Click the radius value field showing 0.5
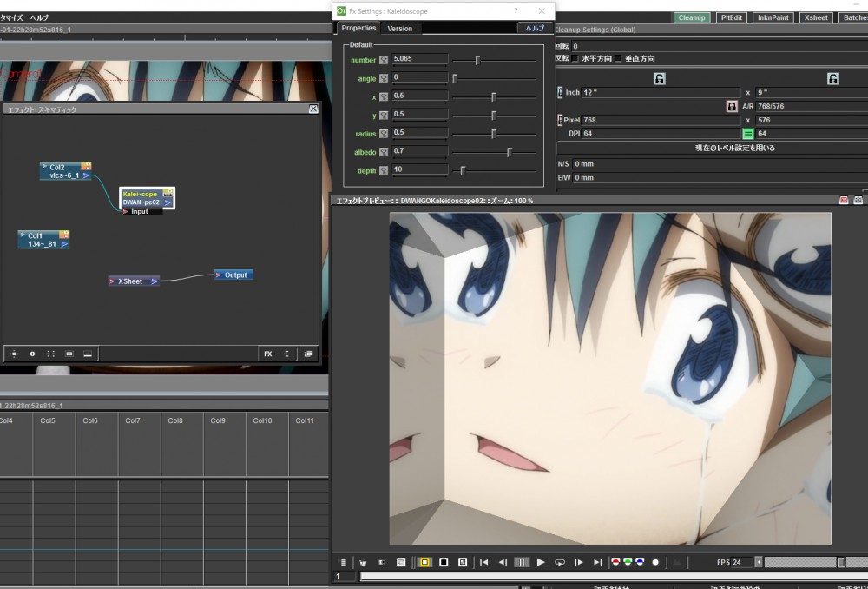Viewport: 868px width, 589px height. (419, 133)
